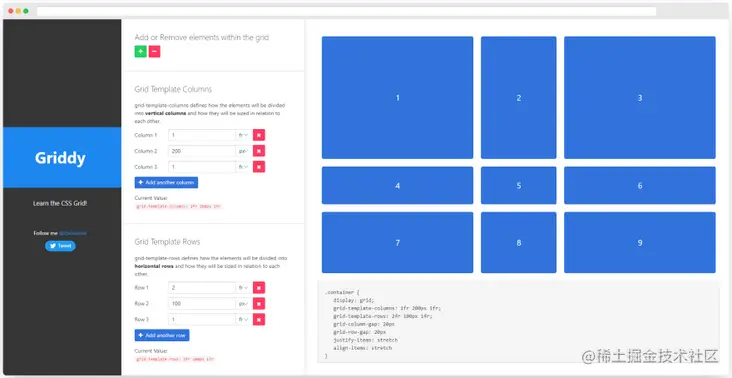Delete Row 2 with its red X
Image resolution: width=732 pixels, height=378 pixels.
click(259, 304)
